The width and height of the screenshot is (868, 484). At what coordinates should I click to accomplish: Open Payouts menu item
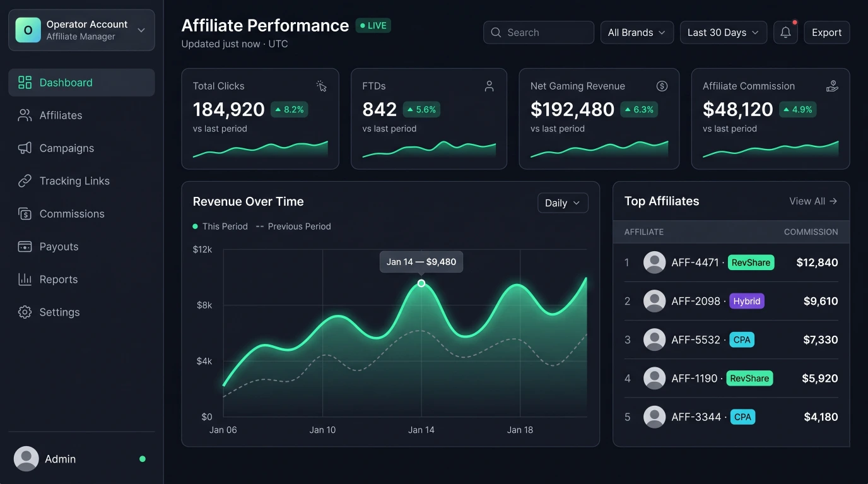pyautogui.click(x=81, y=247)
